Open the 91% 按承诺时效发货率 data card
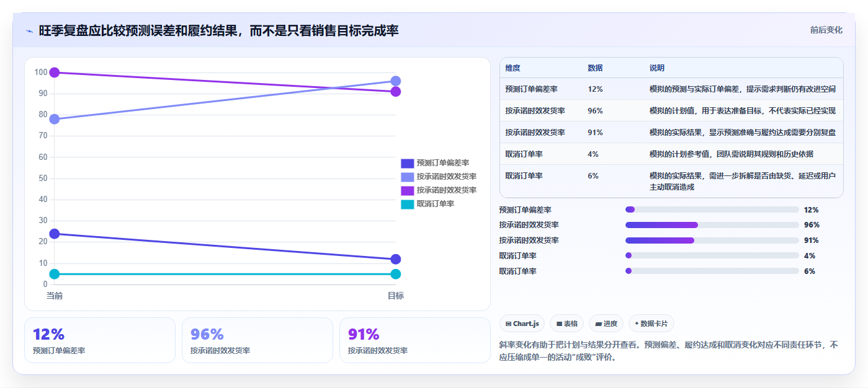The width and height of the screenshot is (868, 388). tap(415, 340)
